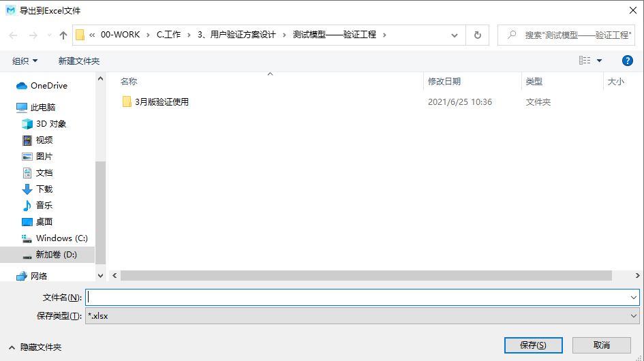Open help with the question mark icon
This screenshot has height=361, width=644.
627,61
